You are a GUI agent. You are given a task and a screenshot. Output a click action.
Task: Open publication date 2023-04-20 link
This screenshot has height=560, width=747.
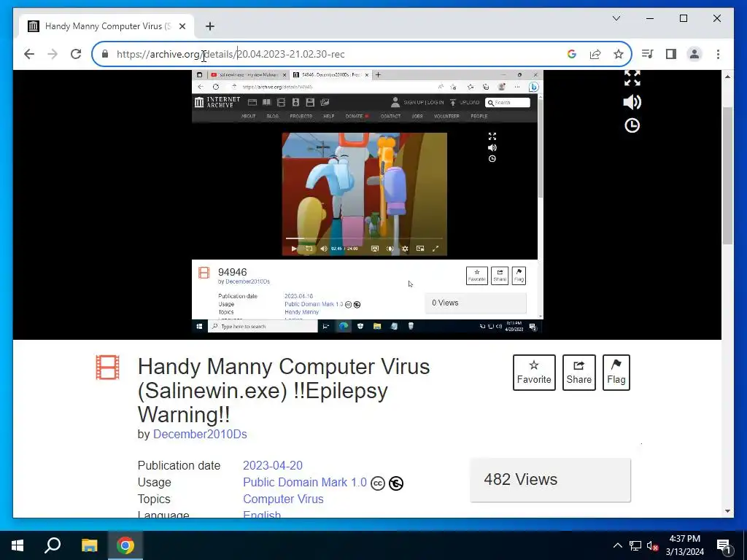click(x=273, y=465)
